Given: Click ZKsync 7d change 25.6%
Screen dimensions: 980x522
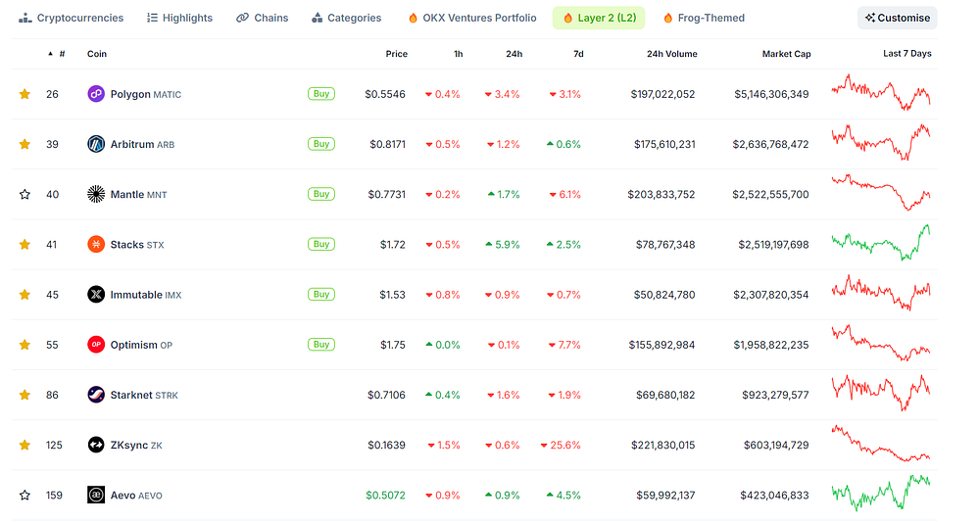Looking at the screenshot, I should 561,446.
